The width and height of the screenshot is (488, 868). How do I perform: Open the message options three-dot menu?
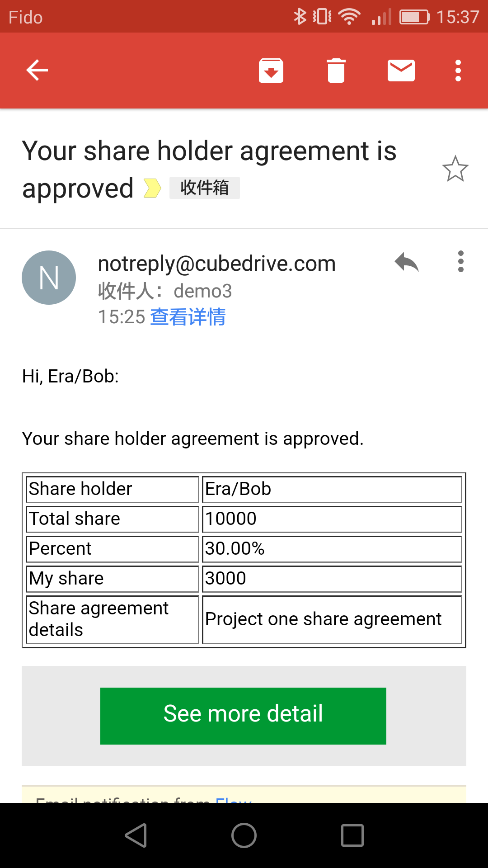pyautogui.click(x=461, y=261)
